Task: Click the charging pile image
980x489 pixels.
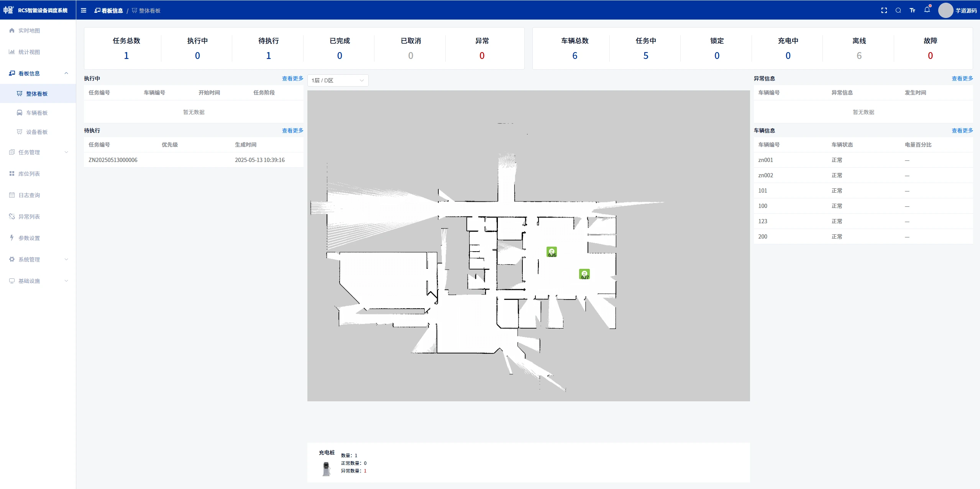Action: pos(326,469)
